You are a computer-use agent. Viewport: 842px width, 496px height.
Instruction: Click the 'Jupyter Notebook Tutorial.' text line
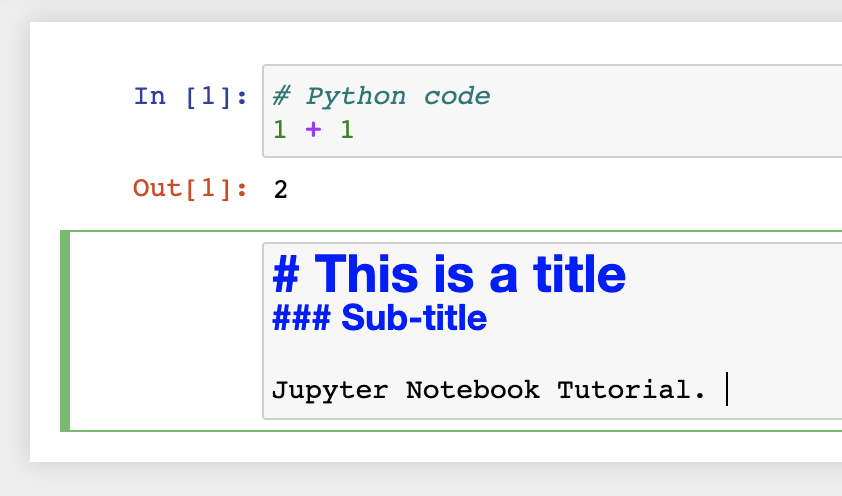point(489,390)
